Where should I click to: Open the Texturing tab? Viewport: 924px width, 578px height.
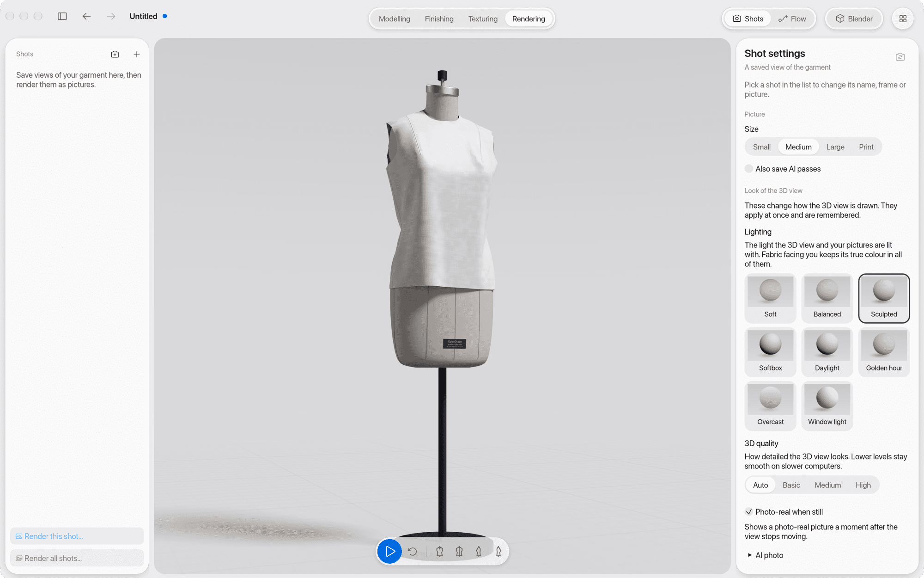click(483, 18)
